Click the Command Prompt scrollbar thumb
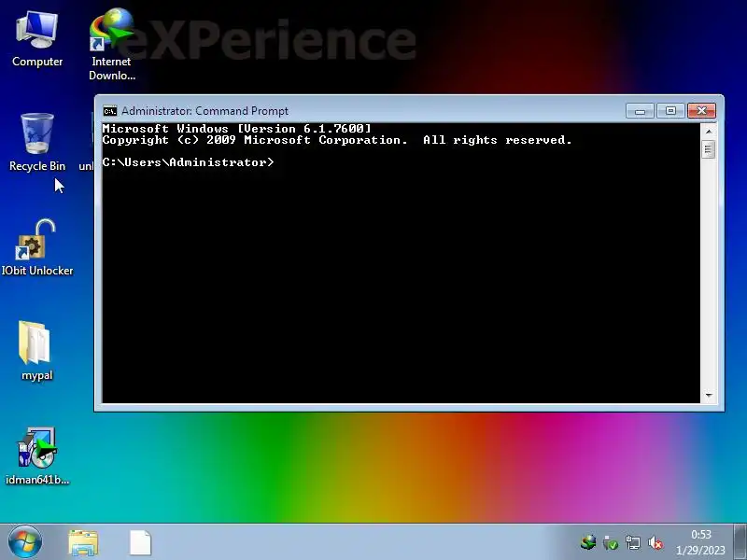The height and width of the screenshot is (560, 747). [709, 149]
